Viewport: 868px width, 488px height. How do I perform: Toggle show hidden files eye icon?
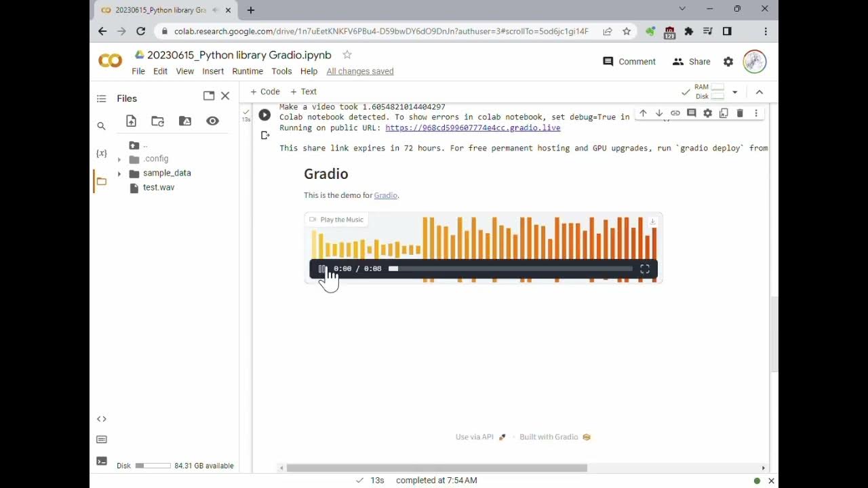[212, 121]
